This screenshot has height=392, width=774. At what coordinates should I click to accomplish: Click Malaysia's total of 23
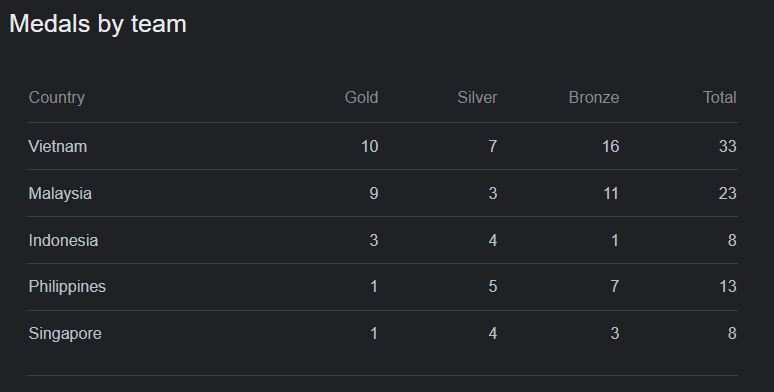(728, 193)
